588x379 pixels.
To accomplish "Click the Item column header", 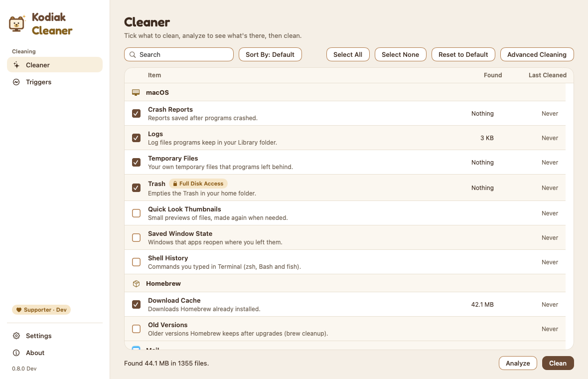I will coord(154,75).
